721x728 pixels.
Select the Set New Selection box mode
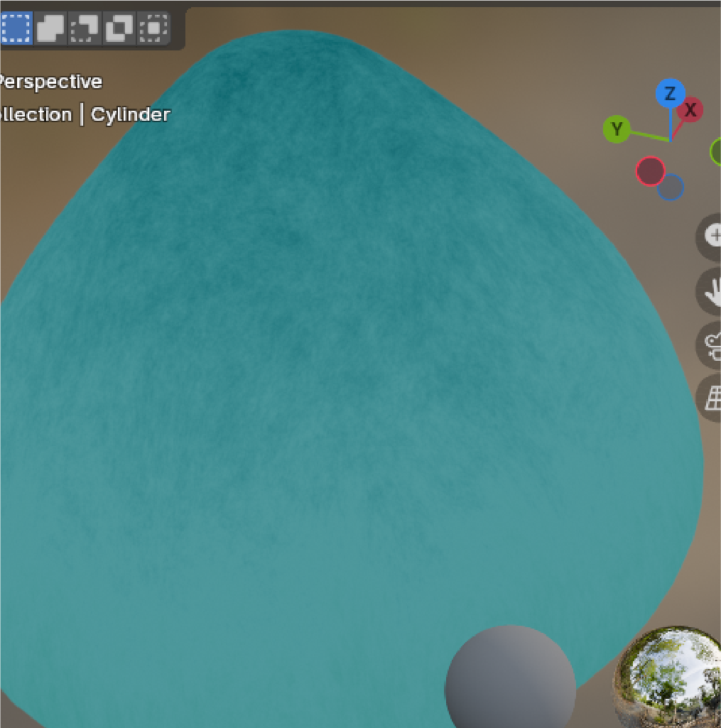(16, 28)
